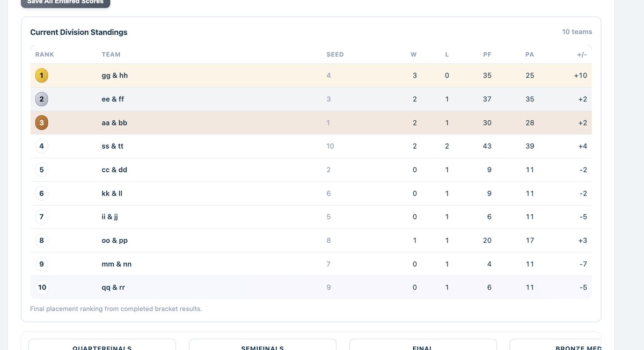The height and width of the screenshot is (350, 644).
Task: Click the gold rank 1 badge
Action: (x=42, y=76)
